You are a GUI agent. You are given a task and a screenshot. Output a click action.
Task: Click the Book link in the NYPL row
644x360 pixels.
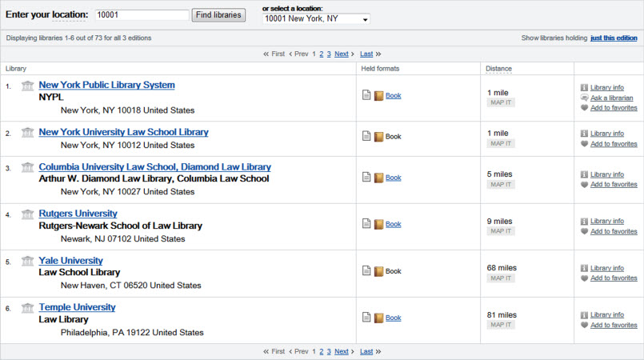coord(393,96)
